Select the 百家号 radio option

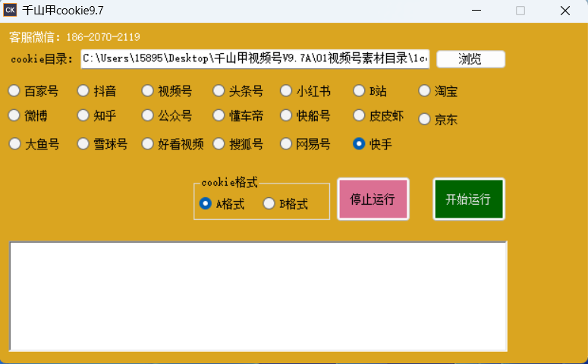(x=14, y=91)
